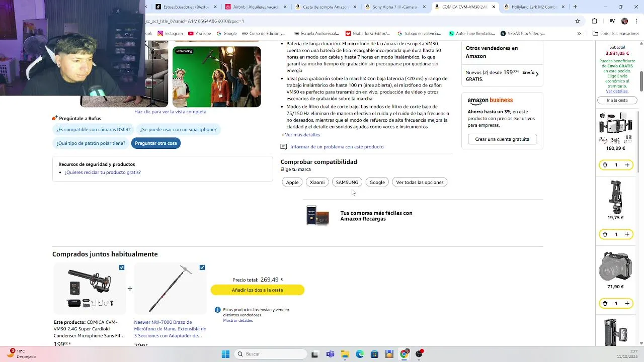Open the green-screen recording product image
Viewport: 644px width, 362px height.
click(x=216, y=76)
